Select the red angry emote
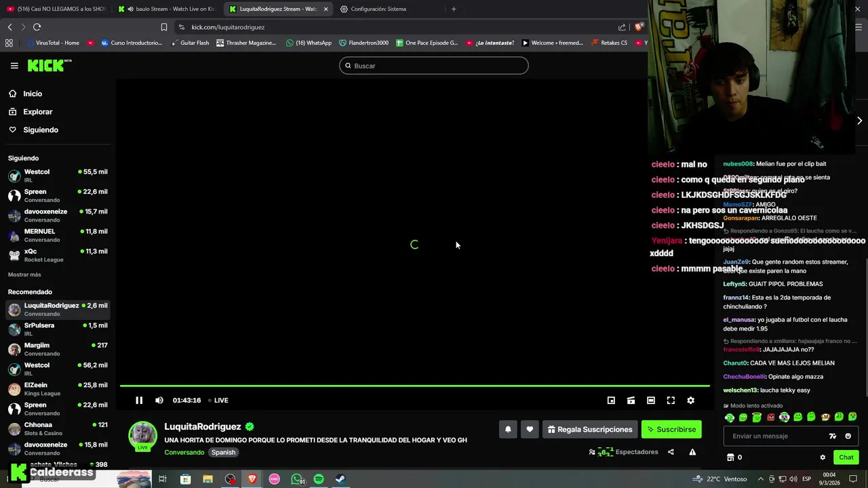Viewport: 868px width, 488px height. tap(770, 418)
